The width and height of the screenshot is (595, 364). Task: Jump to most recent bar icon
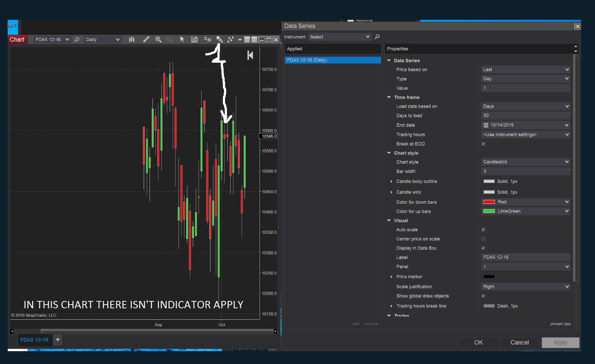pyautogui.click(x=250, y=55)
